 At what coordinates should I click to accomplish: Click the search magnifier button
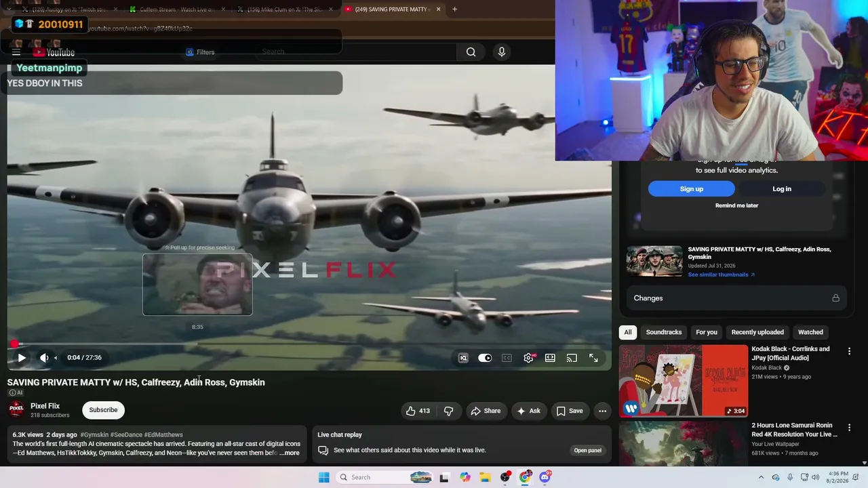point(471,52)
